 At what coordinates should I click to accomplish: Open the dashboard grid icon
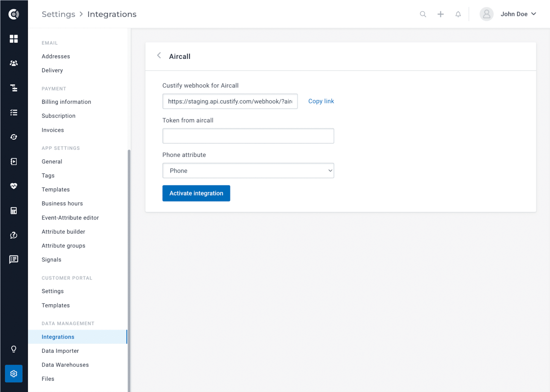pos(14,39)
